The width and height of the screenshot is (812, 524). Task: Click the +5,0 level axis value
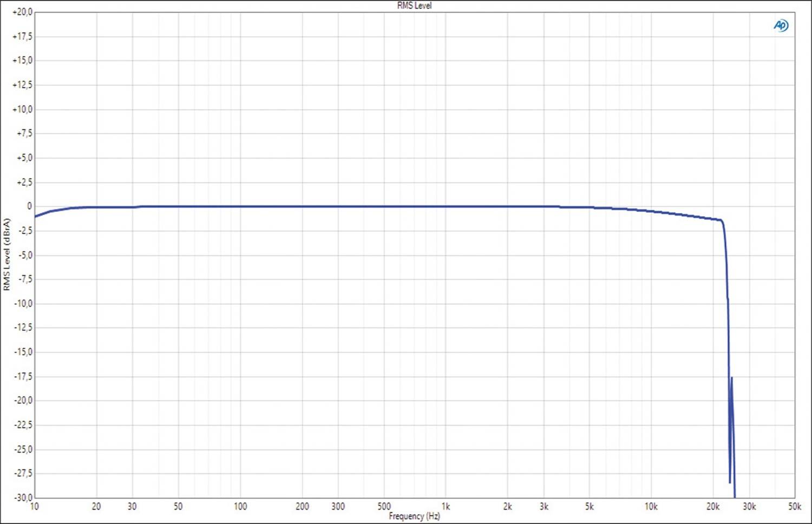pos(24,158)
